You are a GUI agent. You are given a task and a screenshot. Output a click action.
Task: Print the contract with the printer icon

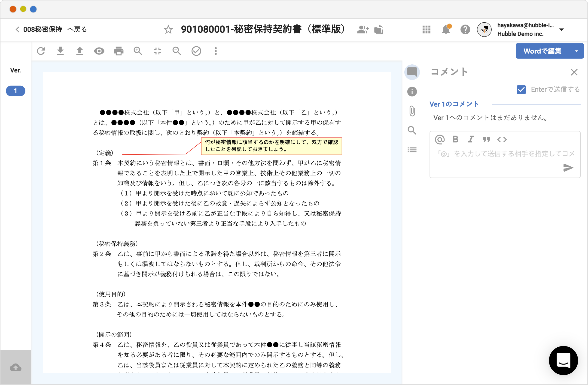click(x=119, y=51)
